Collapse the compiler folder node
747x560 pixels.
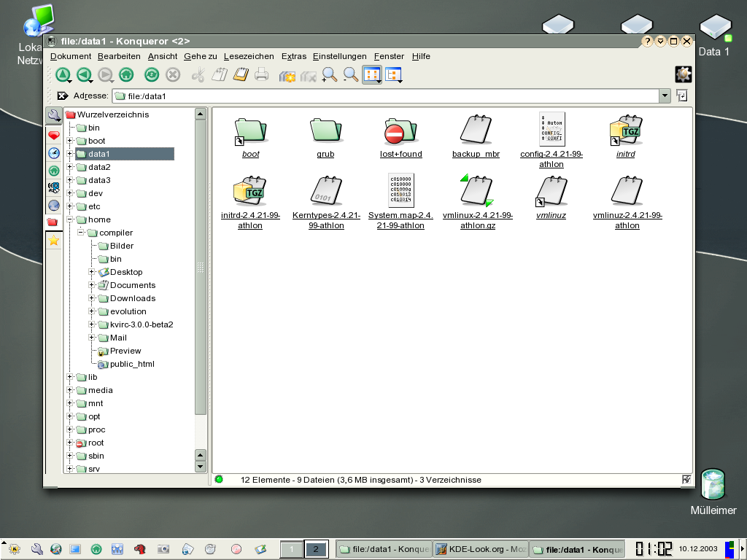[x=80, y=233]
